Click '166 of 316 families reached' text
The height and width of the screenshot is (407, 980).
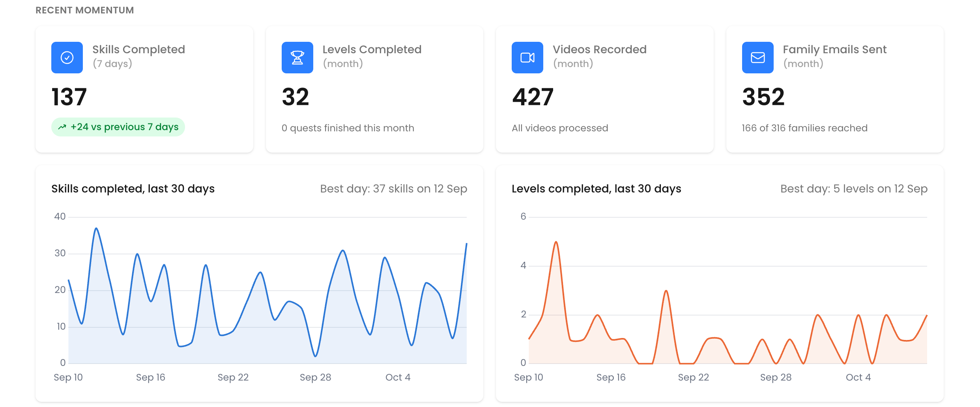coord(805,128)
